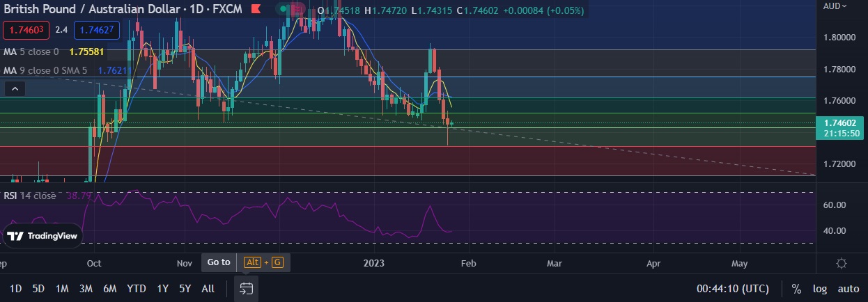Select the RSI 14 close indicator label
The image size is (868, 302).
pos(30,196)
